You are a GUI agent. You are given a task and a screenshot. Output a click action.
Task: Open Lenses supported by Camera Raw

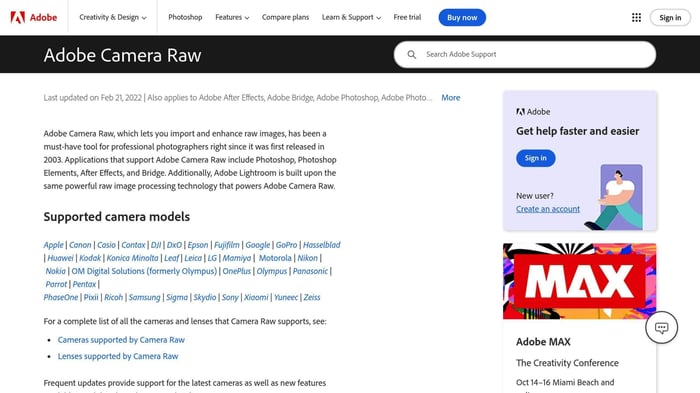tap(118, 356)
